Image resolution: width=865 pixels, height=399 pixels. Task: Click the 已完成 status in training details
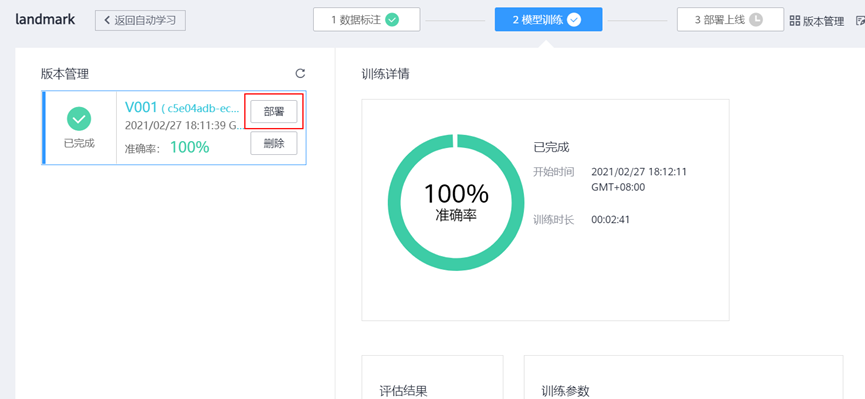pyautogui.click(x=551, y=147)
